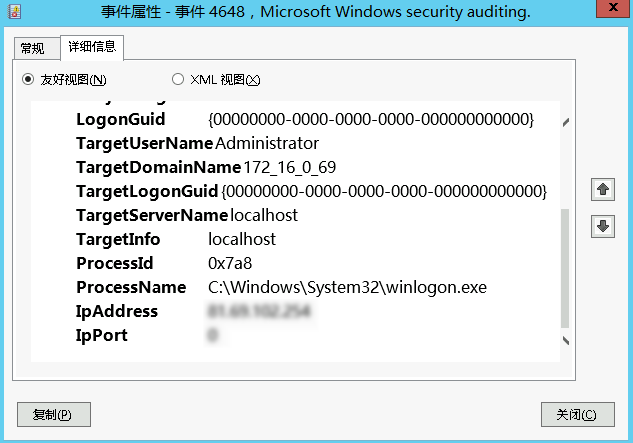The height and width of the screenshot is (443, 633).
Task: Click the TargetServerName localhost value
Action: pyautogui.click(x=264, y=215)
